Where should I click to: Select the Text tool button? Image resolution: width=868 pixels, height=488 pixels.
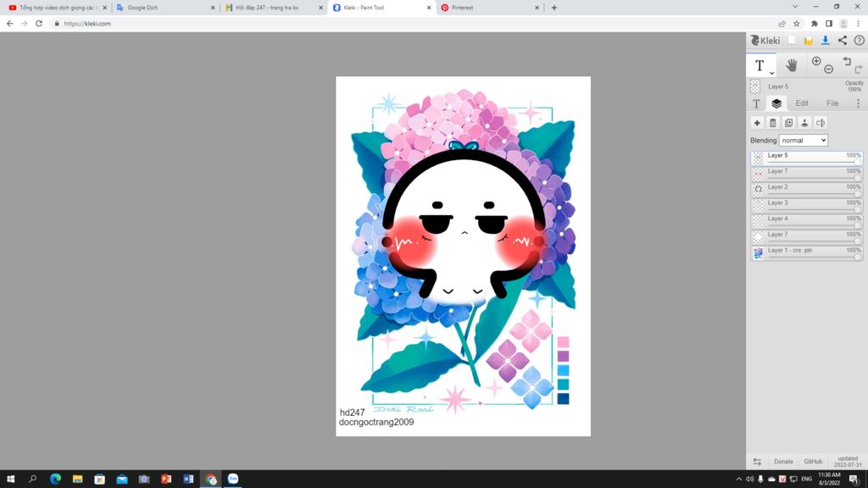[x=760, y=66]
